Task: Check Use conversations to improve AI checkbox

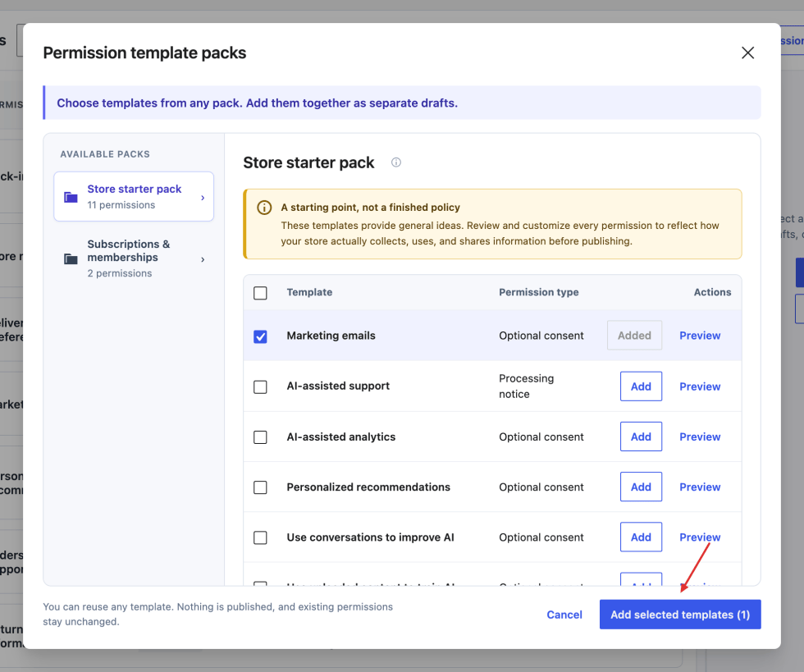Action: [261, 537]
